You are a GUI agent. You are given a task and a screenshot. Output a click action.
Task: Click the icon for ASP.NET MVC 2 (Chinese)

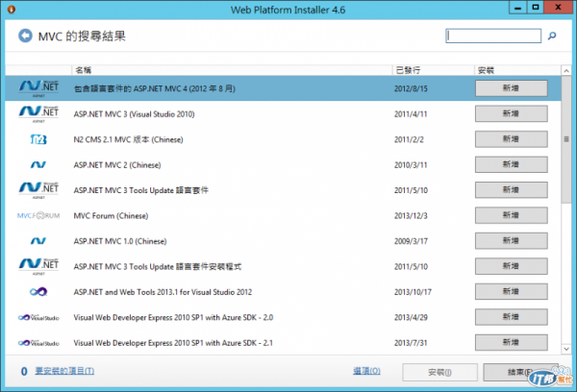click(x=38, y=164)
